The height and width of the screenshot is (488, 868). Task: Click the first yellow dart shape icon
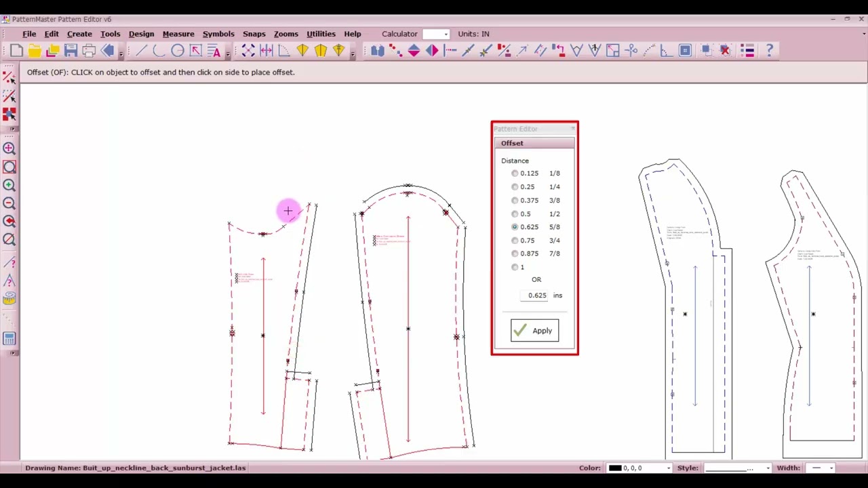tap(302, 50)
